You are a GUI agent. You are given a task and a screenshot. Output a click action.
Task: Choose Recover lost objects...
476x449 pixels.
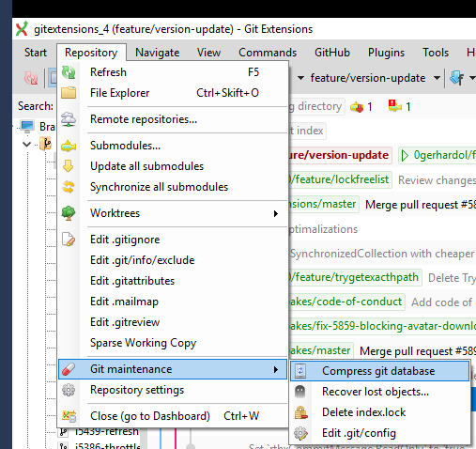click(380, 392)
